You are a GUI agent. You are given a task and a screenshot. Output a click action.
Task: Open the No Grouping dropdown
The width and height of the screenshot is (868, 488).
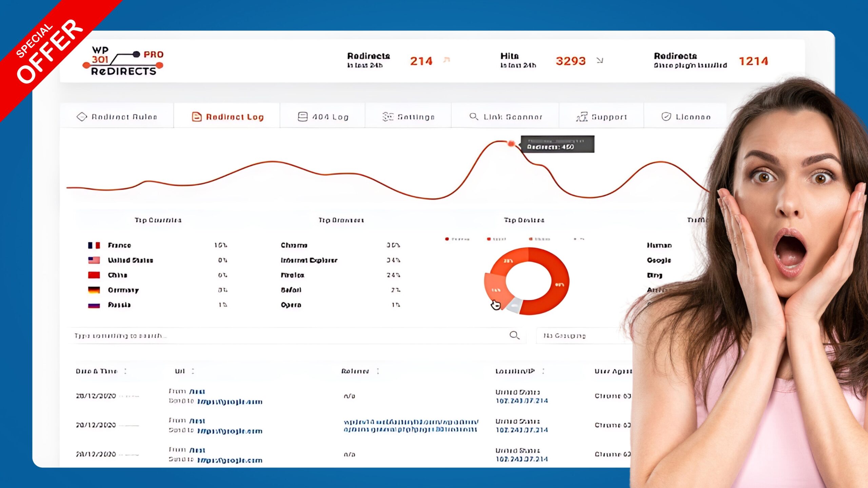(585, 335)
